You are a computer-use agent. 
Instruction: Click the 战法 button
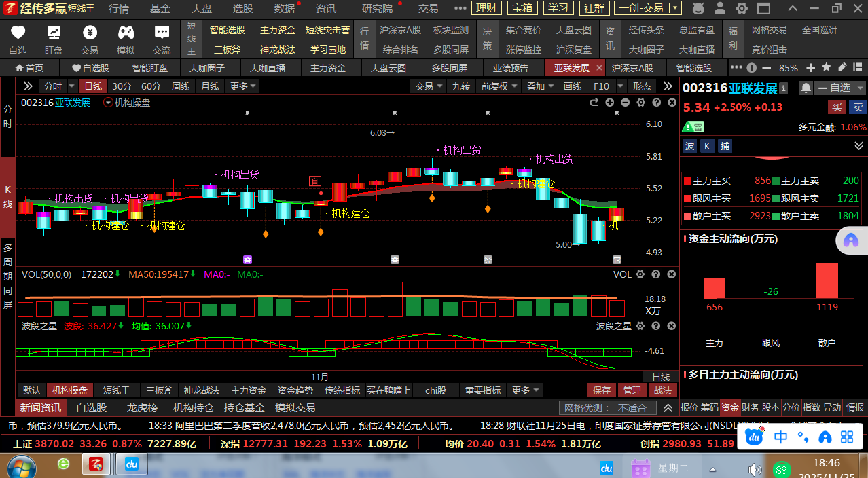pos(662,390)
